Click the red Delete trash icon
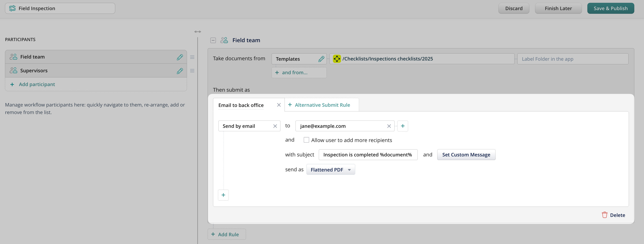The height and width of the screenshot is (244, 644). (x=604, y=215)
